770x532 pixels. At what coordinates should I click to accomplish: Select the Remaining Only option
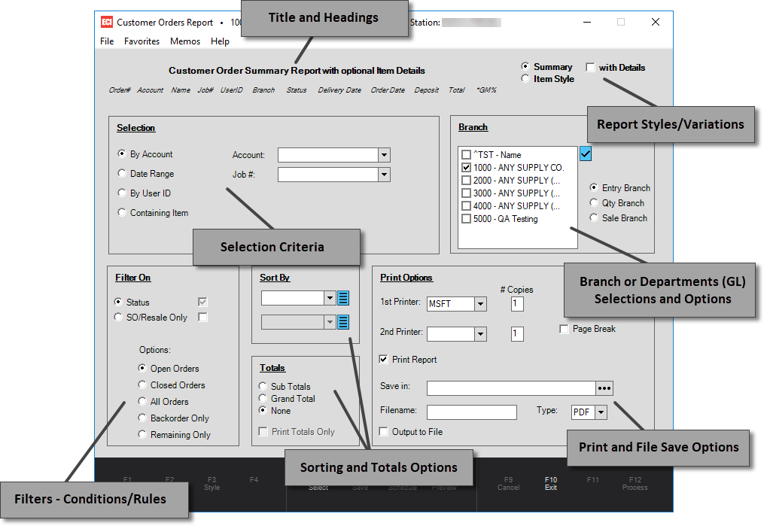[x=142, y=434]
